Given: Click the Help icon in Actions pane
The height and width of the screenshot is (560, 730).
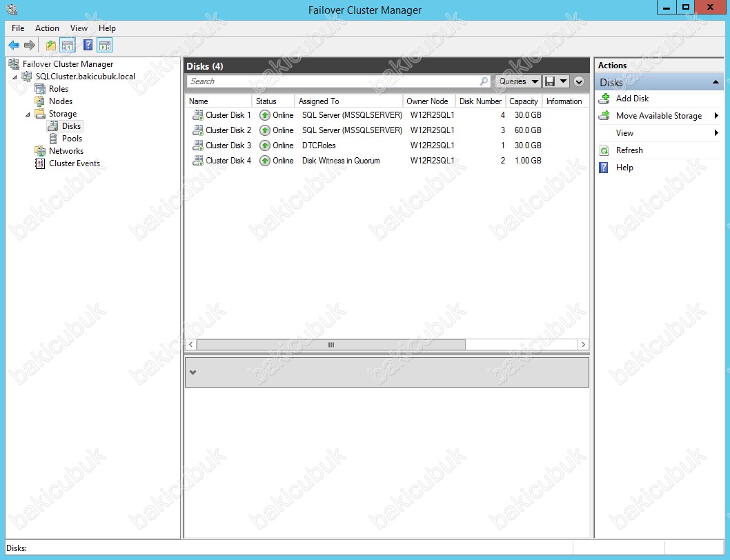Looking at the screenshot, I should point(604,168).
